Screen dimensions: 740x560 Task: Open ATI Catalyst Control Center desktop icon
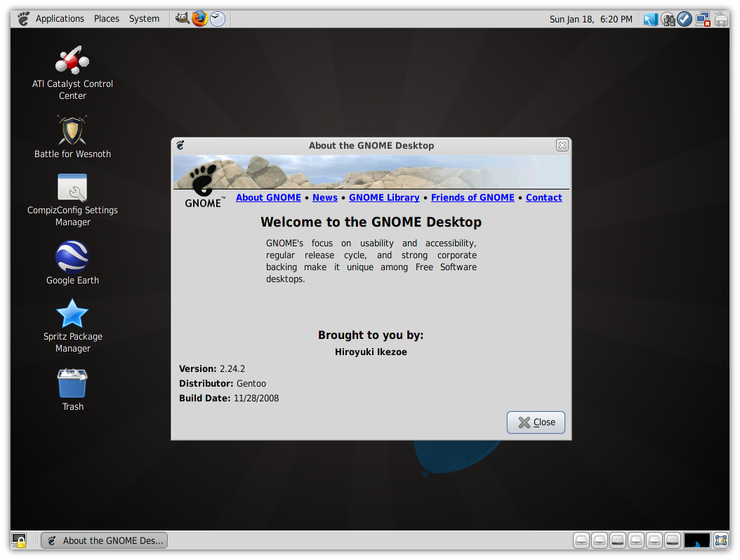[73, 73]
